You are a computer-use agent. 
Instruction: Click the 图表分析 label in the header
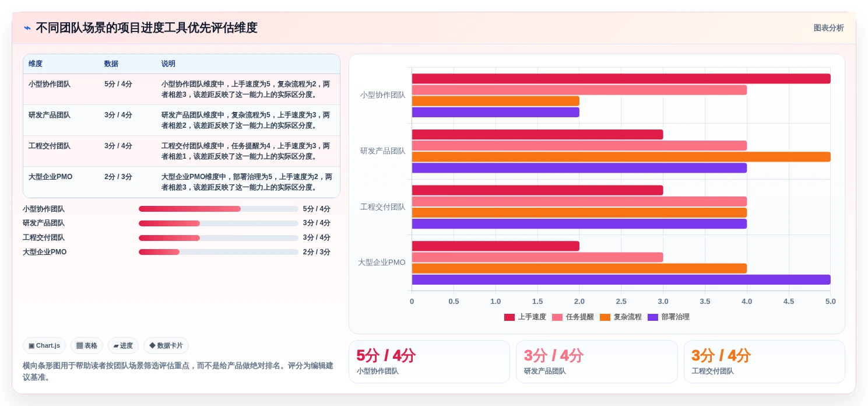pyautogui.click(x=828, y=28)
